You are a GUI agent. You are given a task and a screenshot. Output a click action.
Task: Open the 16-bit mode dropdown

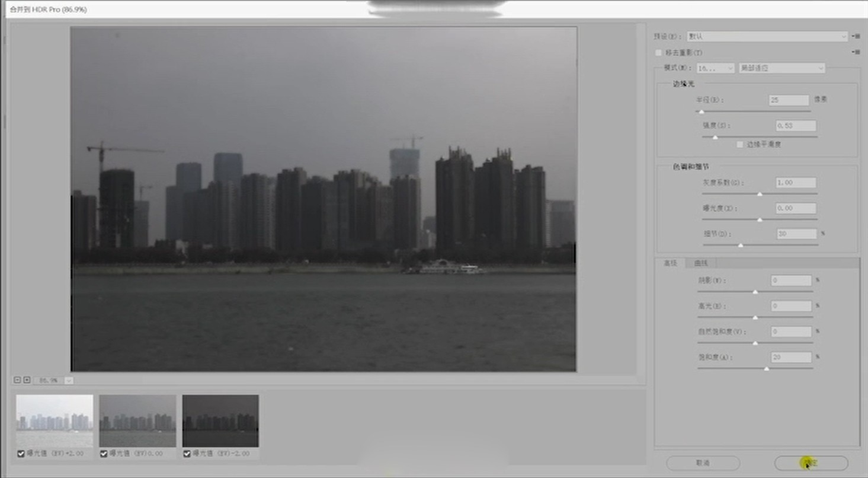click(x=715, y=68)
